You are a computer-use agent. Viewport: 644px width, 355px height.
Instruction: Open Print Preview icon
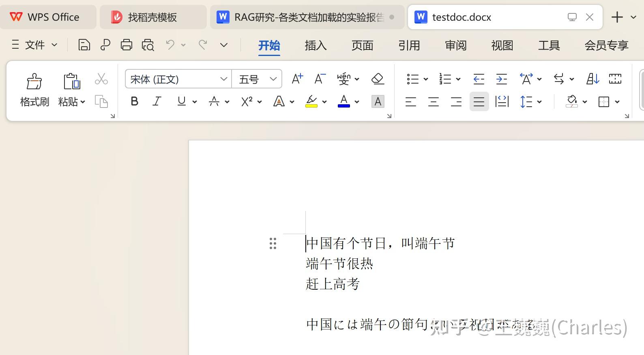click(148, 45)
